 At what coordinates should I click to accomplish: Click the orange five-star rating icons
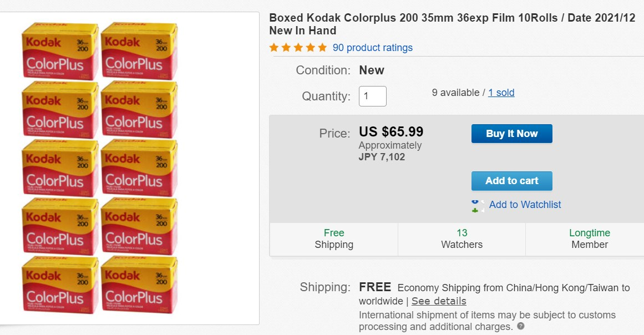coord(298,48)
